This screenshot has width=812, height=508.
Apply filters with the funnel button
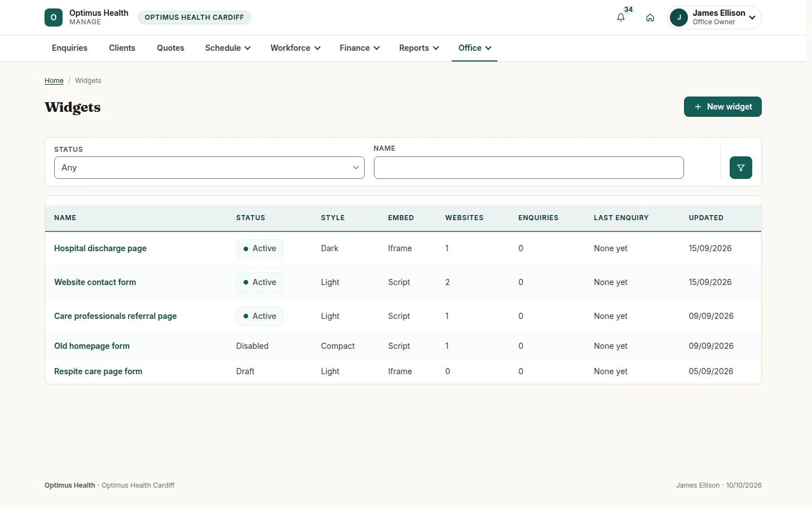(740, 168)
